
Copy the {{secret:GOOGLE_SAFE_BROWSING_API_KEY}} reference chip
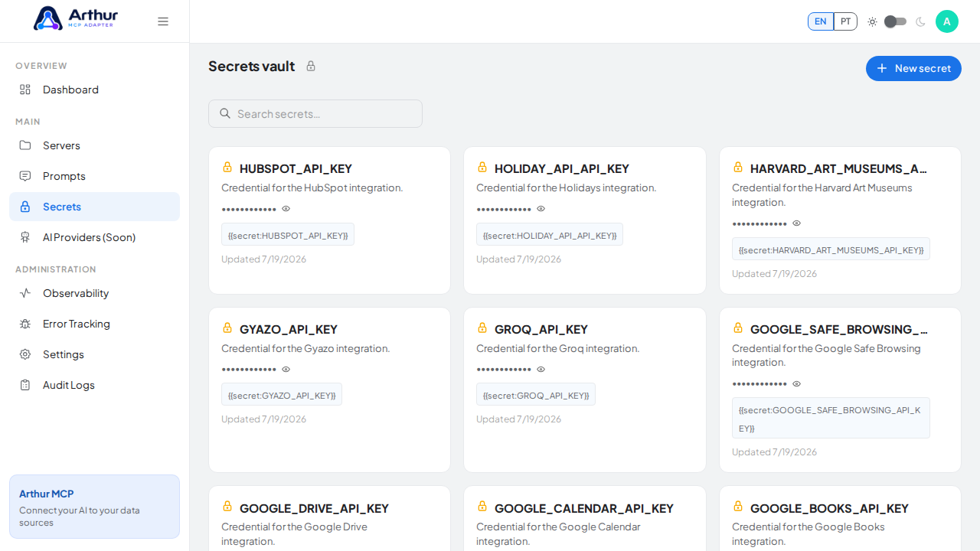tap(831, 419)
